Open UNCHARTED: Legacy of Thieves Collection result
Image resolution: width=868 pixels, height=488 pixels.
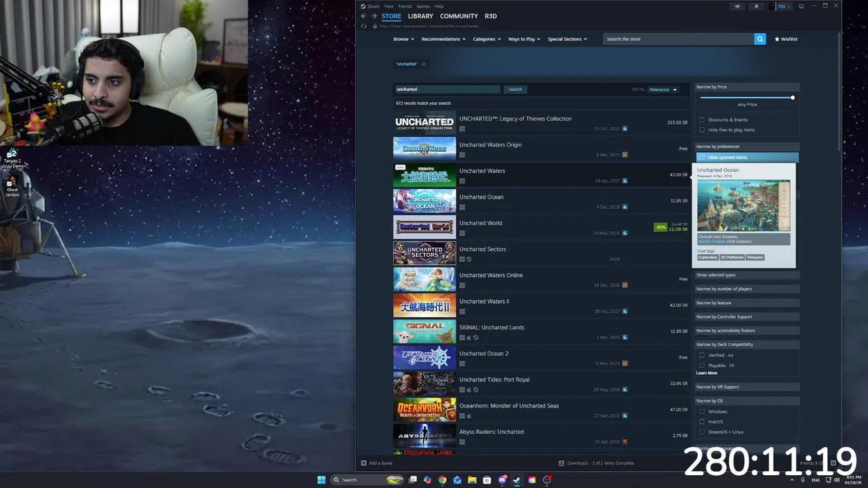click(541, 123)
